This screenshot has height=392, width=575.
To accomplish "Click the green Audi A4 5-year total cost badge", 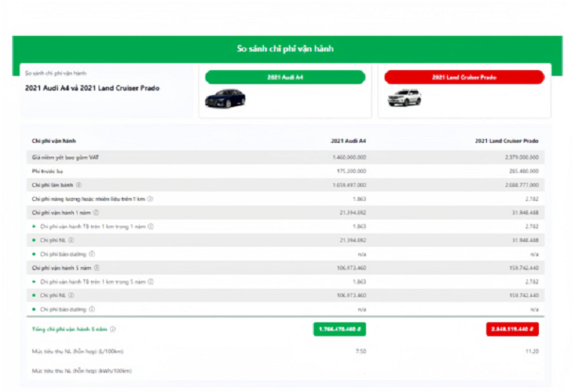I will [x=339, y=329].
